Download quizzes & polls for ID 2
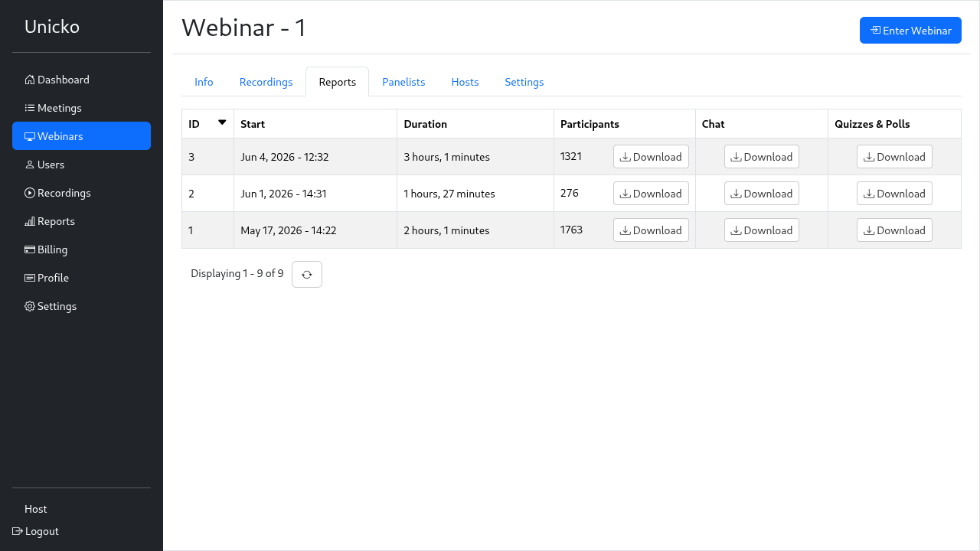 pyautogui.click(x=894, y=194)
